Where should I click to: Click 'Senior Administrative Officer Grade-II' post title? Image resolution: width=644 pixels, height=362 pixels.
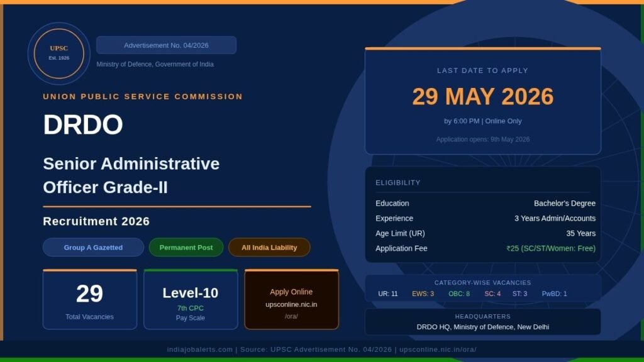click(131, 176)
